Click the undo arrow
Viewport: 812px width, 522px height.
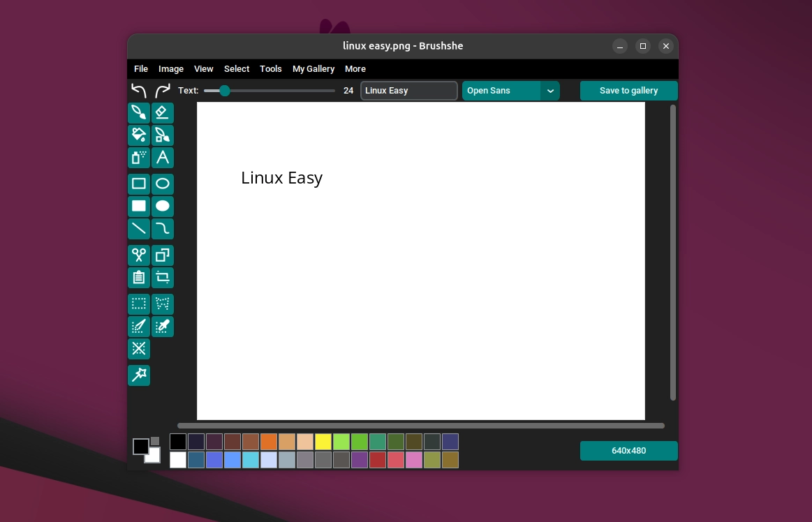[139, 91]
